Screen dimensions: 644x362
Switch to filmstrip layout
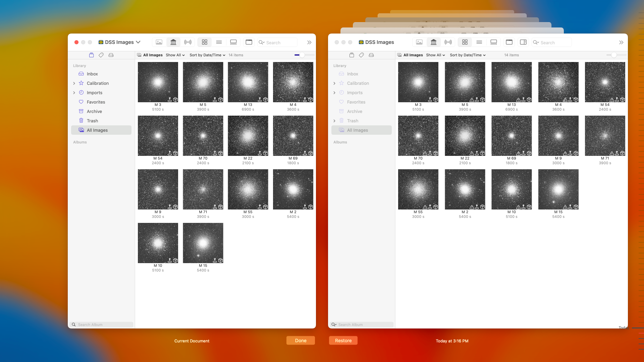(x=233, y=42)
